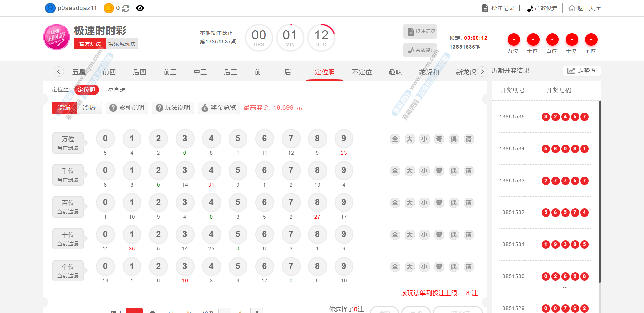Toggle balance visibility eye icon
The image size is (644, 313).
140,8
